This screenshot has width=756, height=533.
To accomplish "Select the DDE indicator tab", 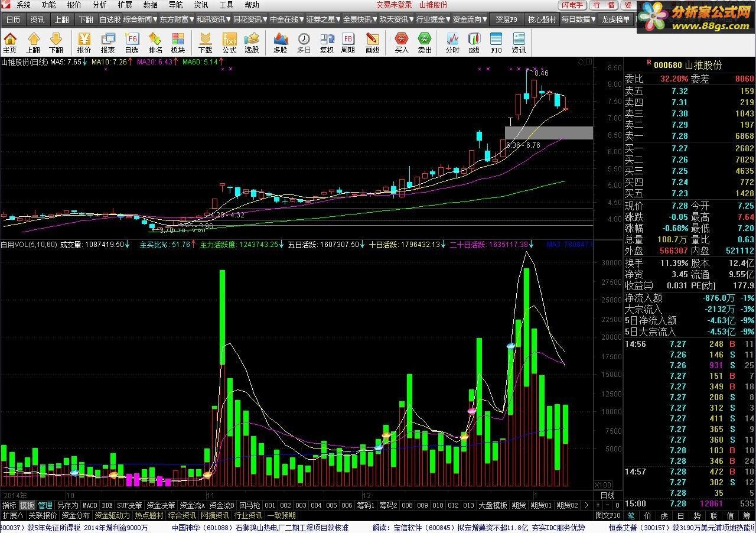I will (107, 505).
